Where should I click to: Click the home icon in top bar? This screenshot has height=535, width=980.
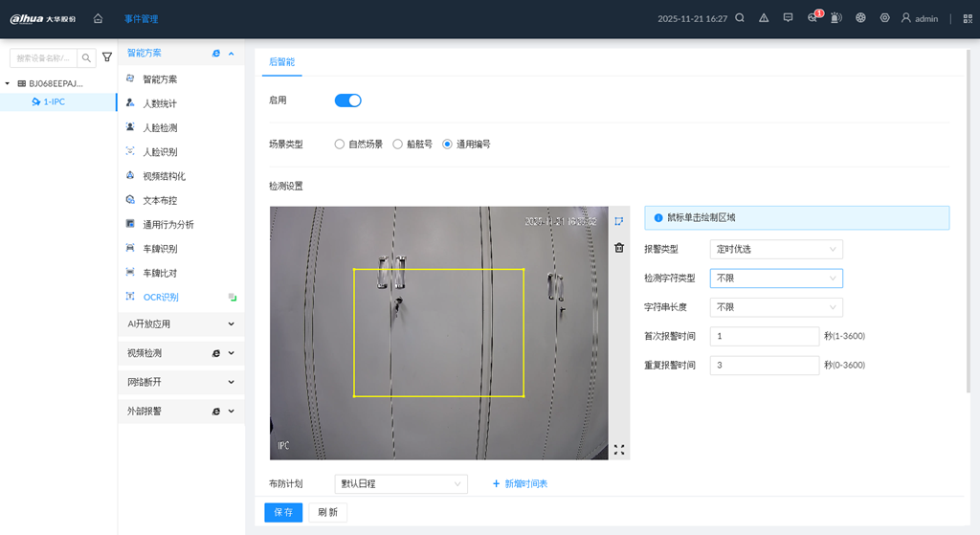[x=98, y=18]
